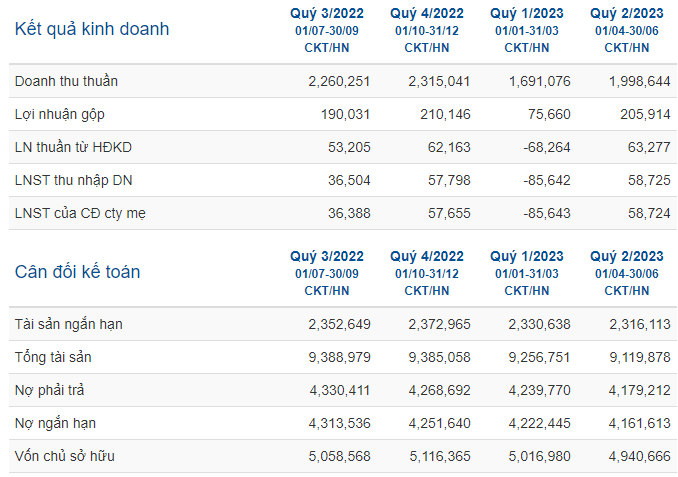678x477 pixels.
Task: Click the Nợ phải trả row label
Action: coord(49,391)
